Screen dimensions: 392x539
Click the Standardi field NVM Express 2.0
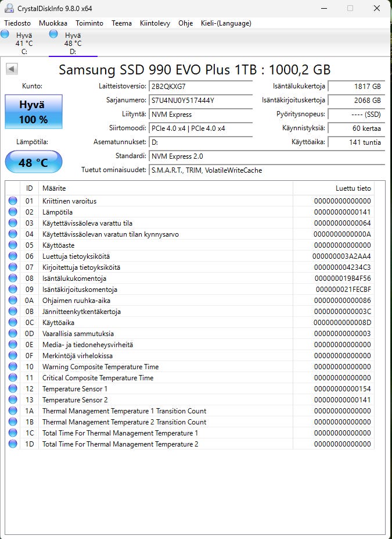267,156
